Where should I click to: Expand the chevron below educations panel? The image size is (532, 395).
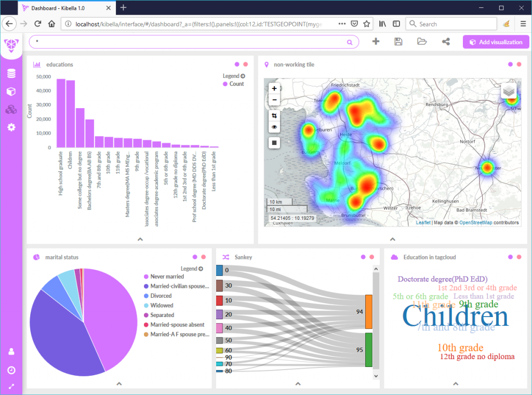tap(140, 239)
